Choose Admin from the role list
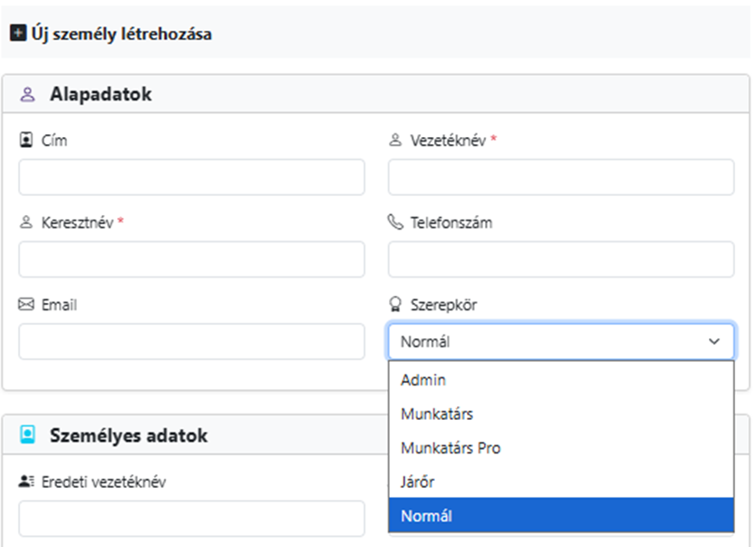Screen dimensions: 756x547 [424, 380]
